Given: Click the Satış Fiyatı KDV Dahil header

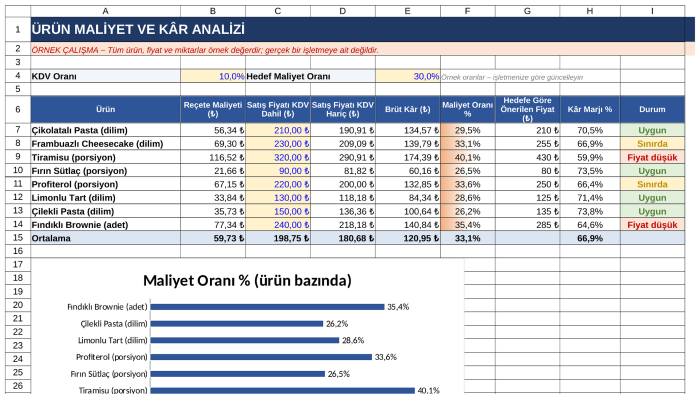Looking at the screenshot, I should [278, 109].
